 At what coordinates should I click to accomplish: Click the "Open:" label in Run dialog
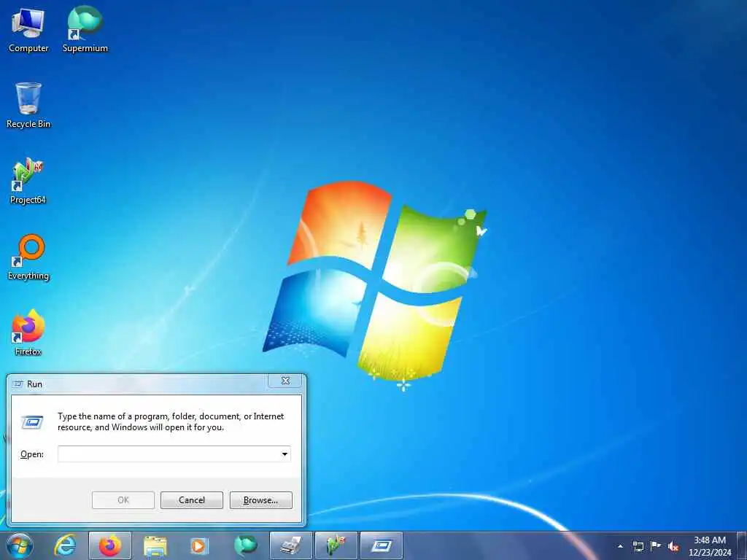click(x=32, y=454)
